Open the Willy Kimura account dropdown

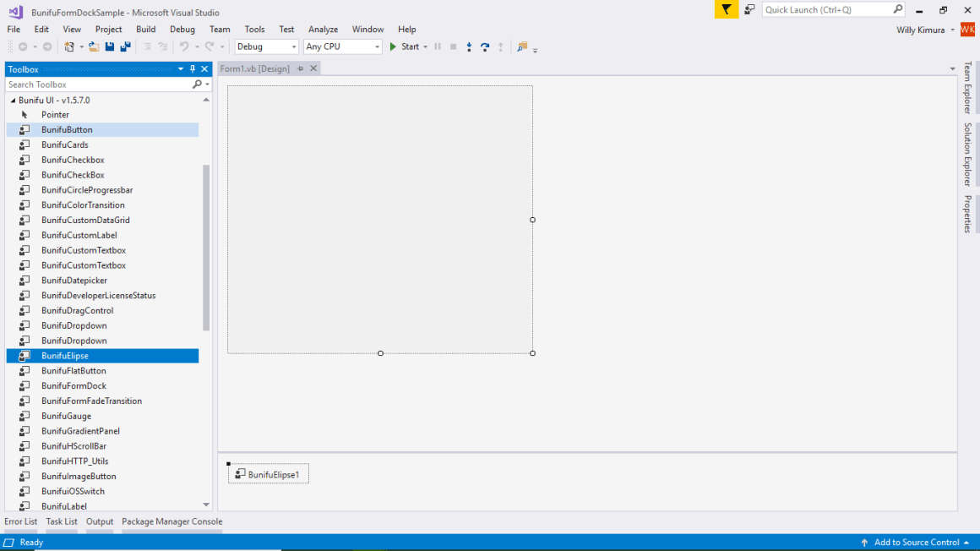[x=952, y=30]
